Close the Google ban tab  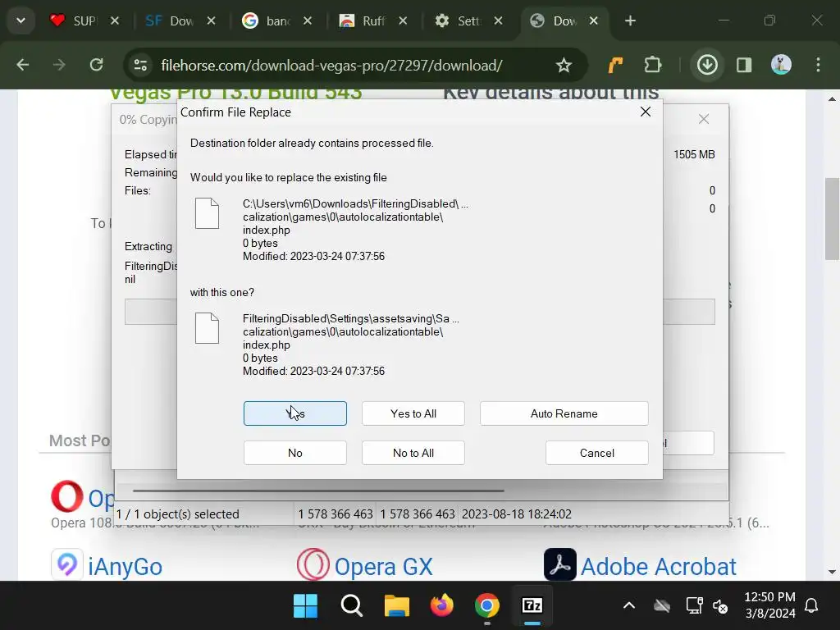pos(308,21)
